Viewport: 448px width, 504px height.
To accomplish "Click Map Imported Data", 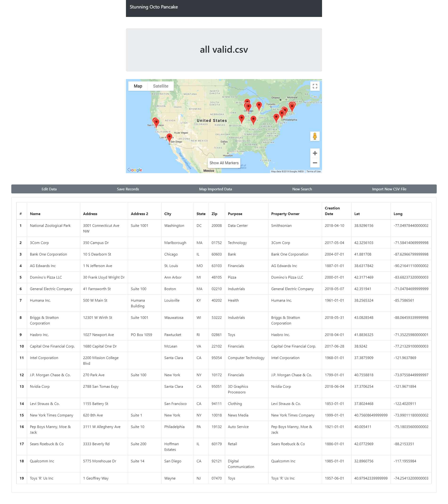I will (x=215, y=189).
